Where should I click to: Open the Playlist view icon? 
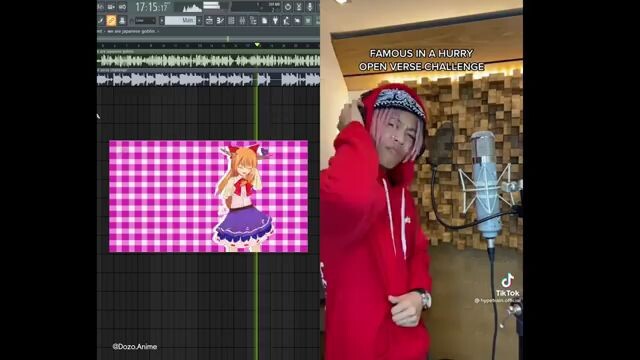click(x=209, y=20)
